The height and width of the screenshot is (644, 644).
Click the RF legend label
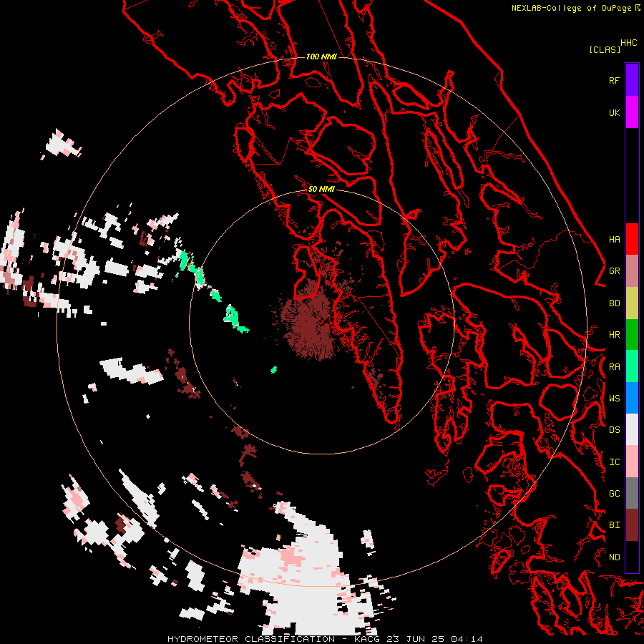click(x=614, y=80)
